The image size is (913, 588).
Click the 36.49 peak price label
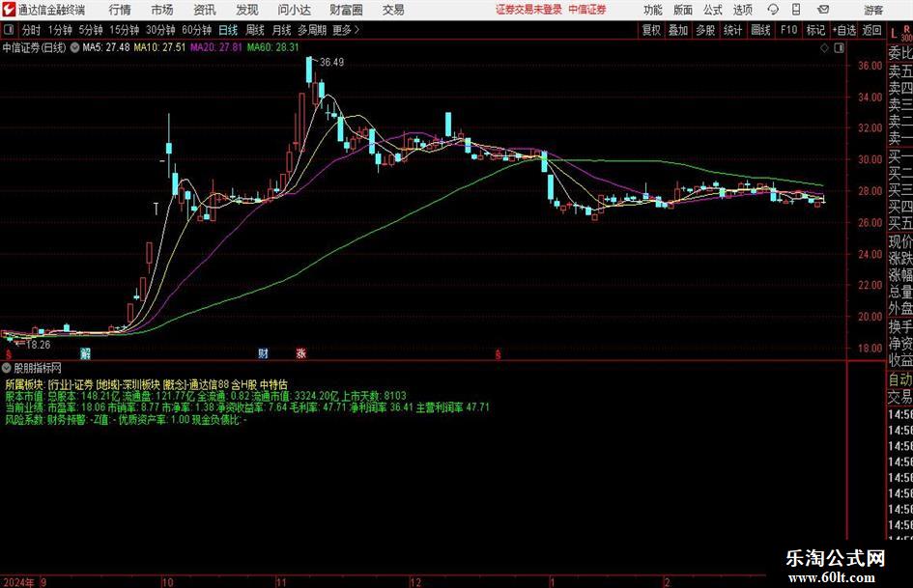click(x=331, y=63)
